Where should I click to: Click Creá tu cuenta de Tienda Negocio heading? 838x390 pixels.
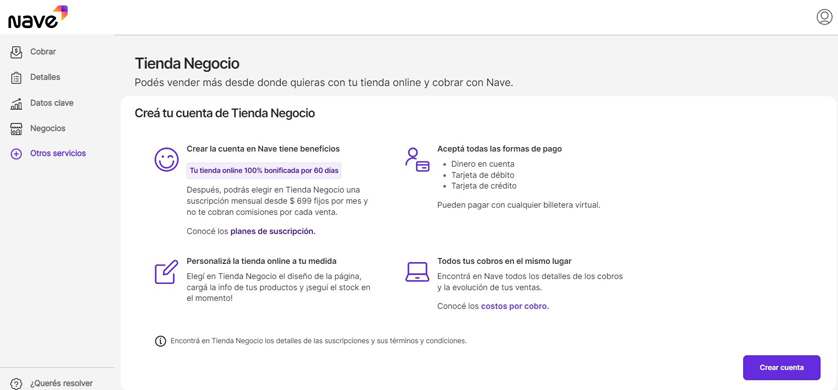point(224,113)
